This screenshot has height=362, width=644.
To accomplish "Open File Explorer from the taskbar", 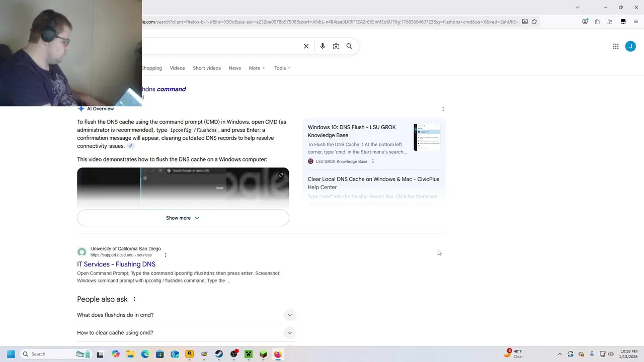I will (x=130, y=354).
